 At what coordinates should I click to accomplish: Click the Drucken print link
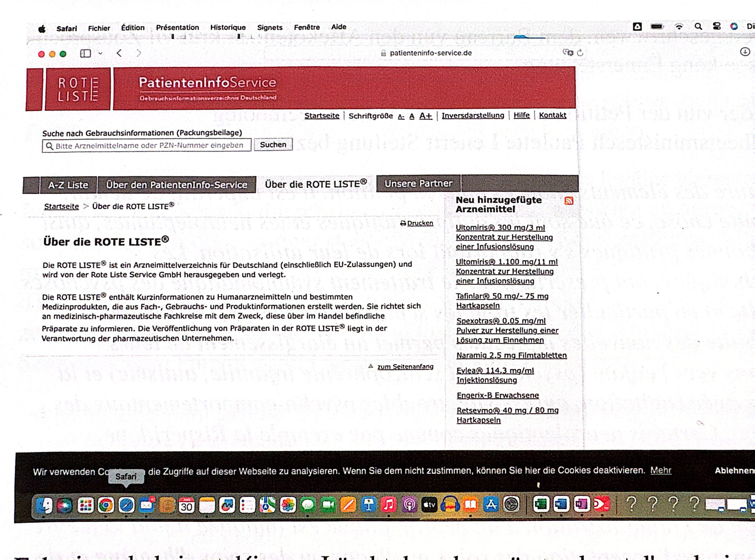420,223
